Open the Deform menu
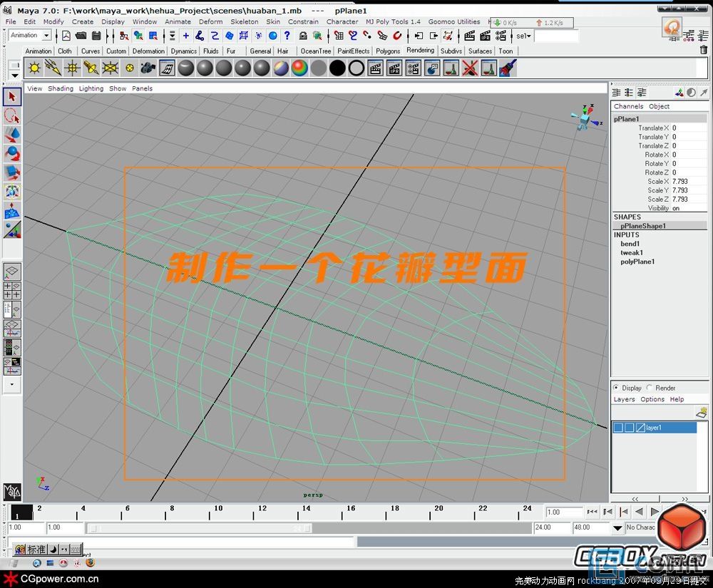Screen dimensions: 713x588 (210, 22)
